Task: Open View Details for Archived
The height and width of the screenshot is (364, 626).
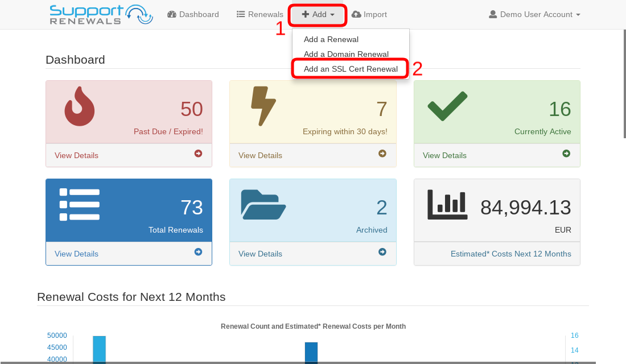Action: 260,254
